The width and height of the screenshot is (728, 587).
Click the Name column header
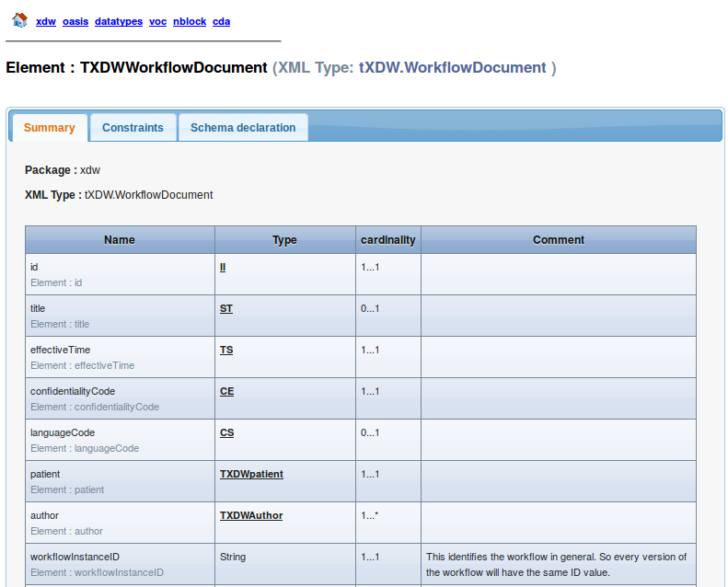pos(120,240)
